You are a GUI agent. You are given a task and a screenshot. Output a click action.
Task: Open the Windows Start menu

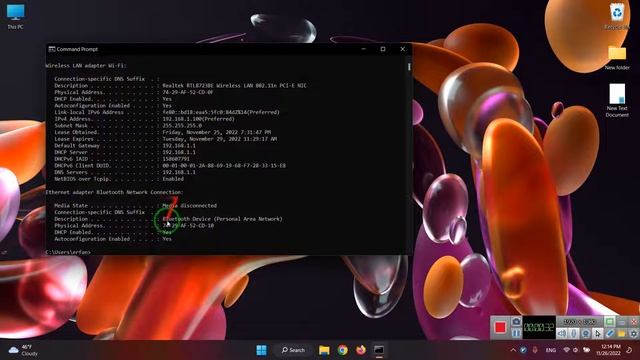261,350
